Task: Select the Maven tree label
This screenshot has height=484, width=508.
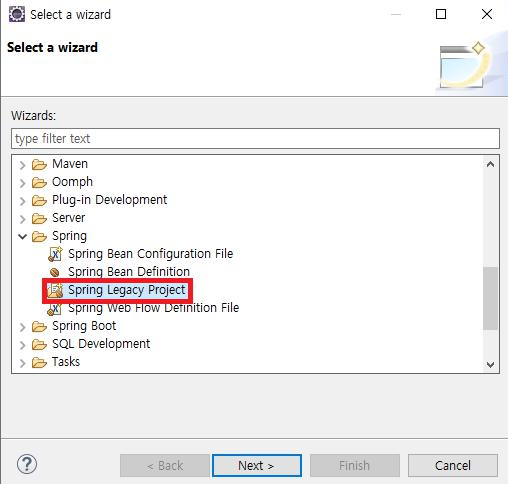Action: 70,164
